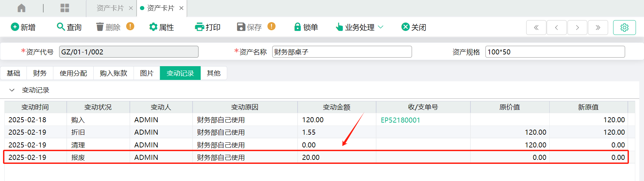Click the 锁单 lock button
Viewport: 644px width, 181px height.
[306, 27]
